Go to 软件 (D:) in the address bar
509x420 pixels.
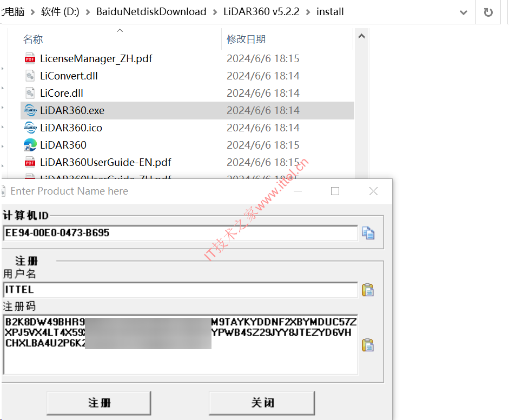pyautogui.click(x=60, y=12)
